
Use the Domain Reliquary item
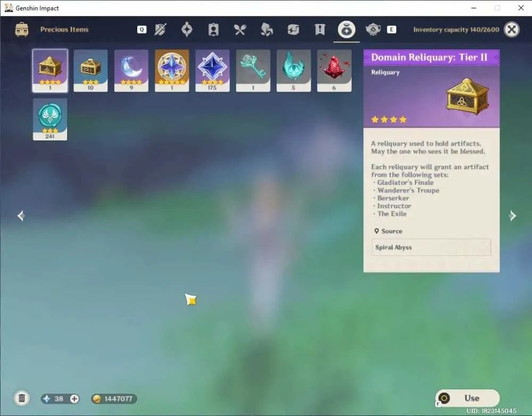(468, 398)
